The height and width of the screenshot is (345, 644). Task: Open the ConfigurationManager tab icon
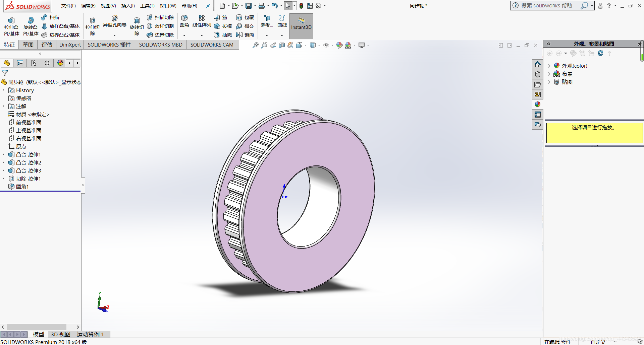tap(34, 63)
